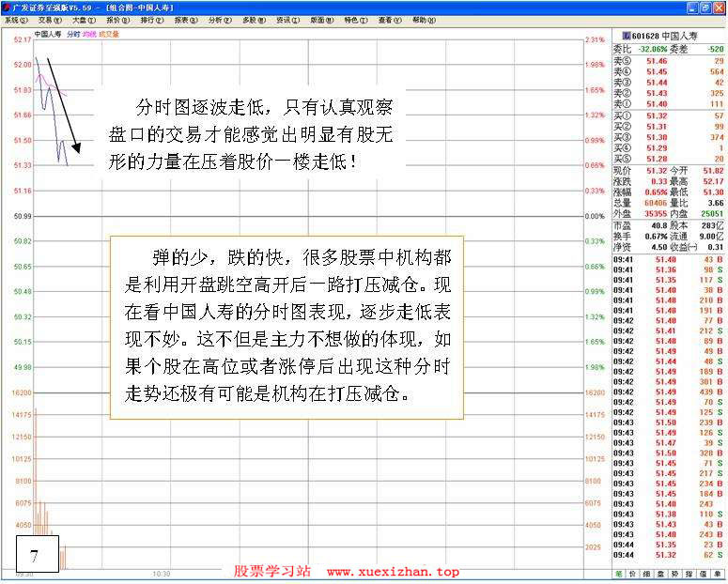
Task: Open the 版面 menu
Action: pyautogui.click(x=322, y=21)
